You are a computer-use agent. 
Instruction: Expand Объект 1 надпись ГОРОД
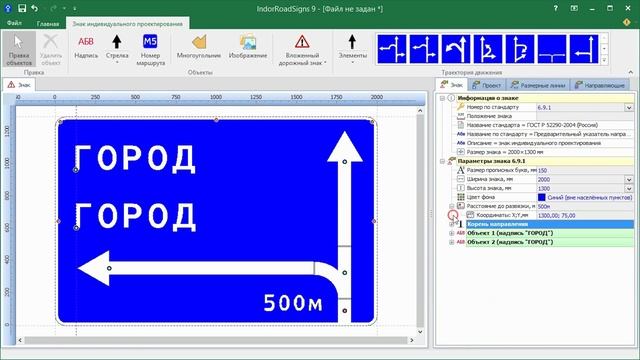click(x=452, y=233)
